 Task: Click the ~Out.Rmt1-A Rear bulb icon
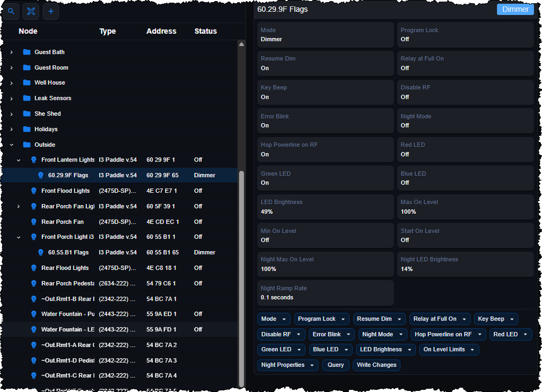point(34,345)
